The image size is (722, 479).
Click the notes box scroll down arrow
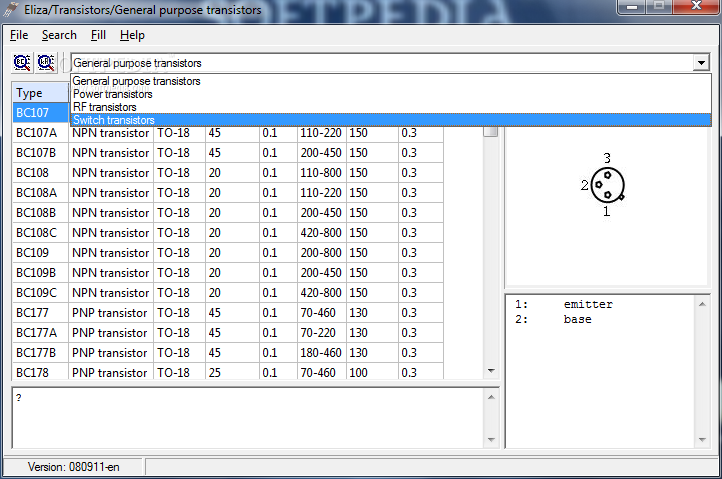pos(491,439)
